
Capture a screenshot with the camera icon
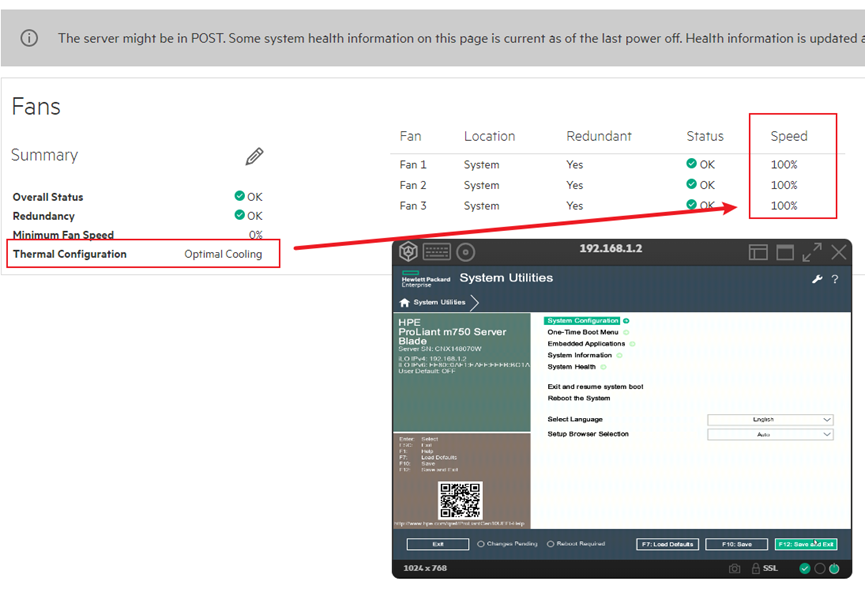click(735, 568)
